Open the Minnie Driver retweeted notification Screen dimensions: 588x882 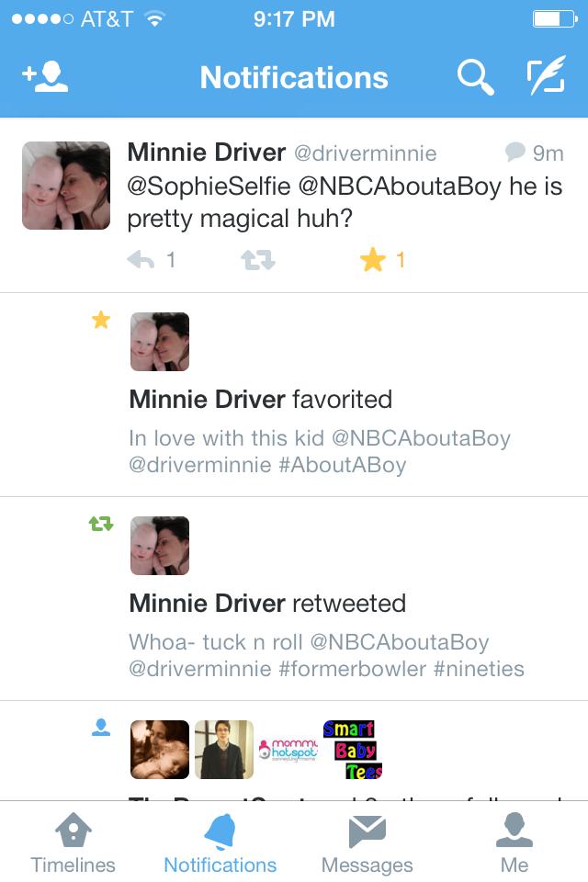(267, 604)
